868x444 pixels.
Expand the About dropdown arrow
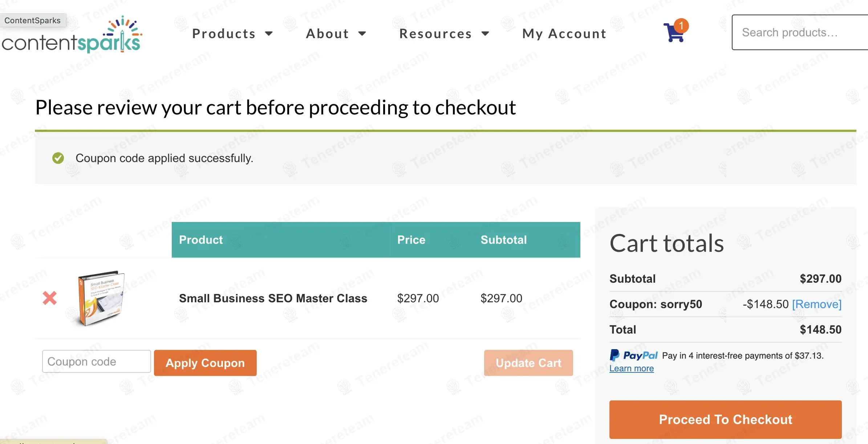pyautogui.click(x=362, y=34)
